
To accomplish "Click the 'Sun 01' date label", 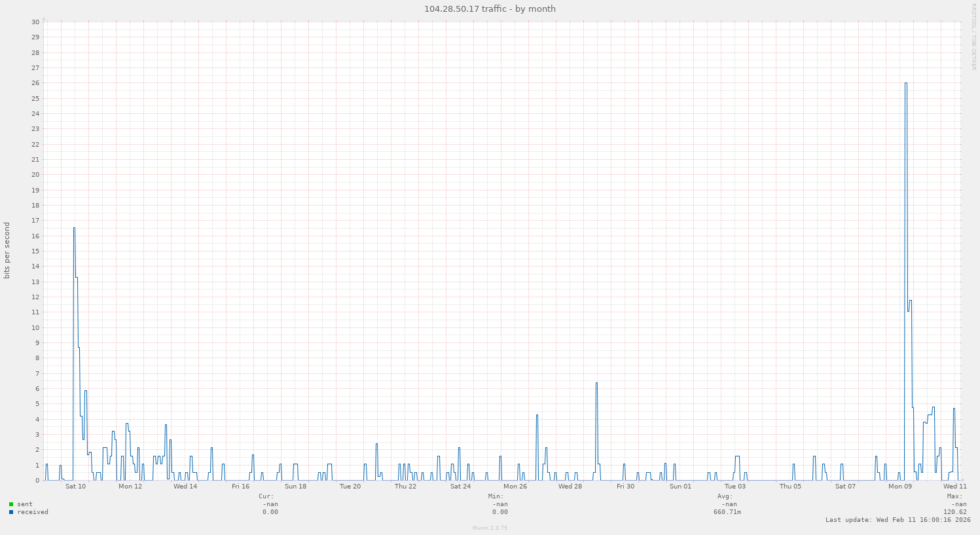I will (x=680, y=487).
